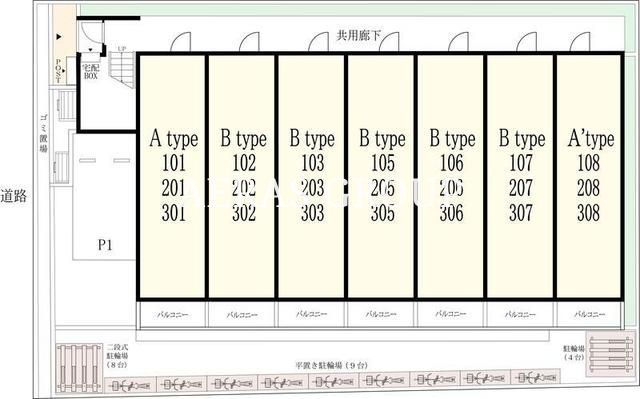Image resolution: width=640 pixels, height=399 pixels.
Task: Select room number 107
Action: (x=521, y=163)
